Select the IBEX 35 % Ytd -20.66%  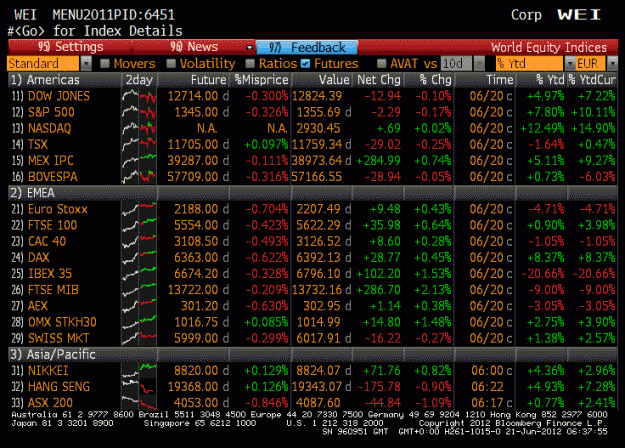coord(543,274)
